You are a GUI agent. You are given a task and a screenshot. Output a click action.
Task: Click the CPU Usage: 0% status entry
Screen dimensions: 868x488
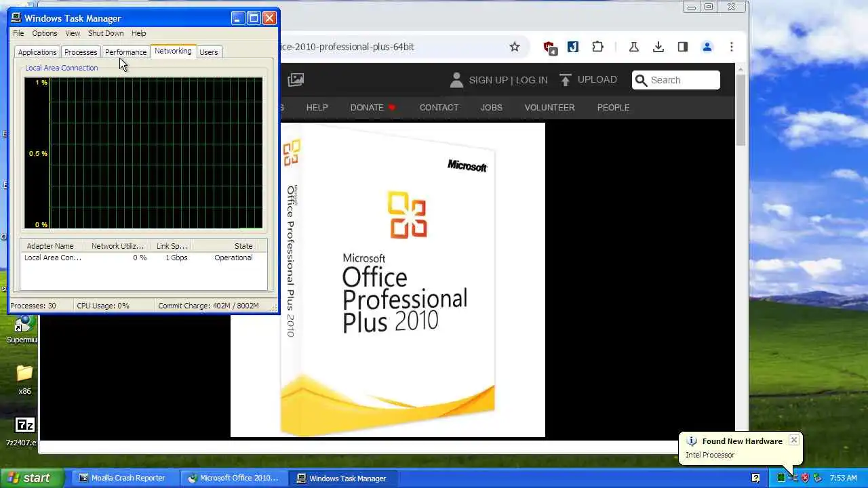coord(103,306)
